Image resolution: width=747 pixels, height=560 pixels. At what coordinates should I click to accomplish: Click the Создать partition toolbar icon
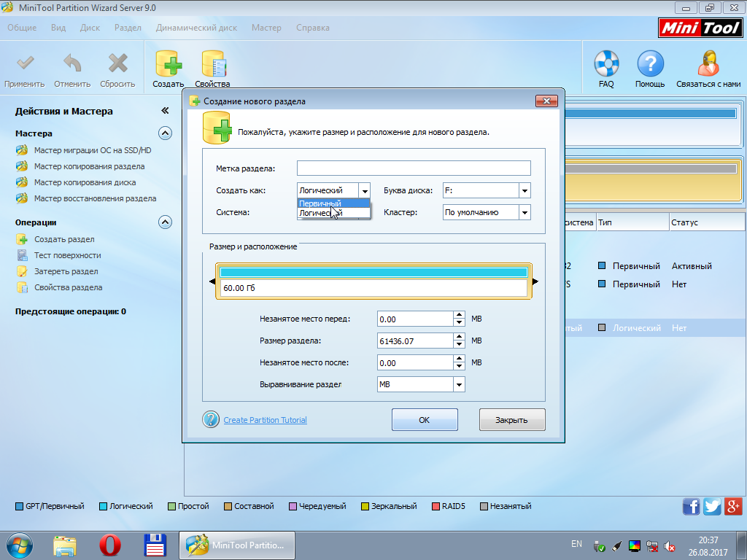point(169,63)
